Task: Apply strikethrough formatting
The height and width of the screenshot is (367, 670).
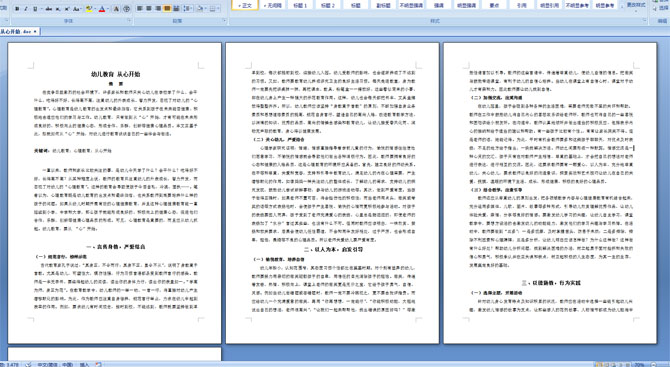Action: point(49,9)
